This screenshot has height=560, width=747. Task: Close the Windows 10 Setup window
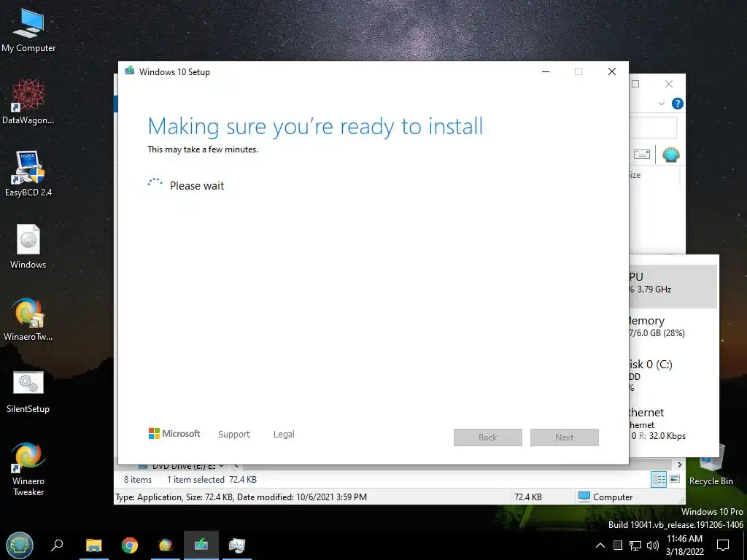612,71
